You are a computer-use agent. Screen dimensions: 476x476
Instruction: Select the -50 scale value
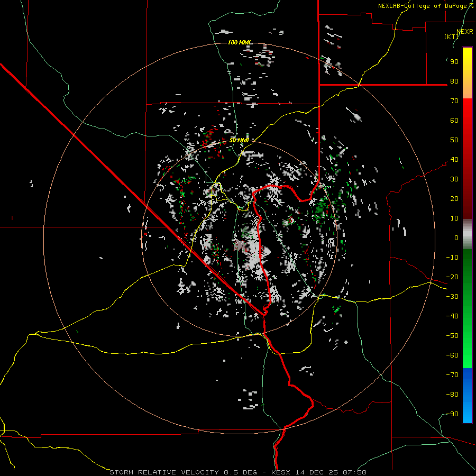click(452, 336)
